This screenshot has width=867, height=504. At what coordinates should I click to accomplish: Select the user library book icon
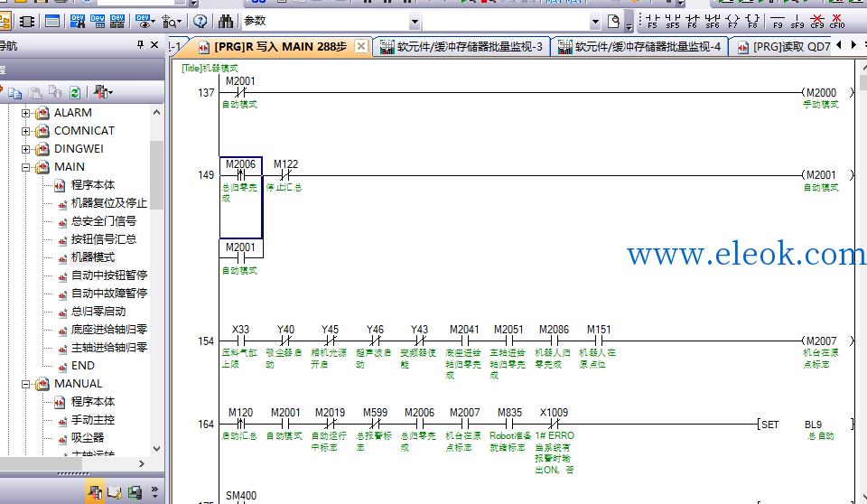point(115,492)
